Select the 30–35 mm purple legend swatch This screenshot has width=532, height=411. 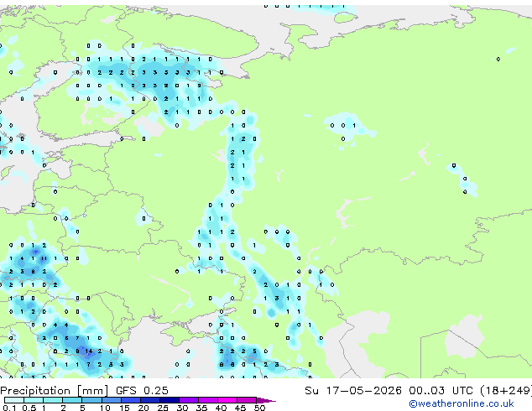[189, 400]
